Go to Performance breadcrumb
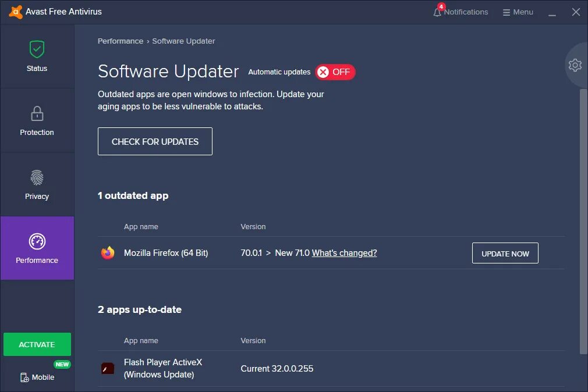Image resolution: width=588 pixels, height=392 pixels. [x=121, y=41]
